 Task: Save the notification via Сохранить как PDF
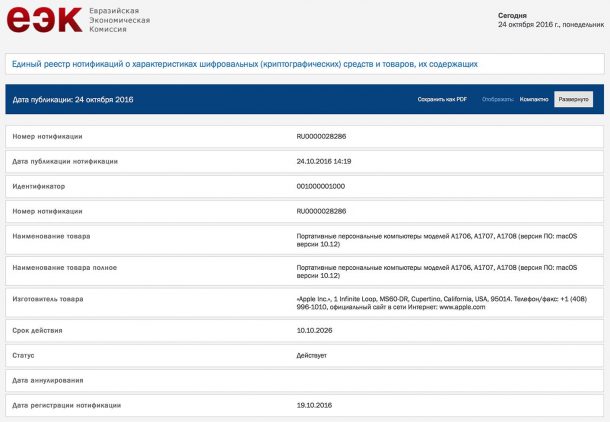click(442, 100)
